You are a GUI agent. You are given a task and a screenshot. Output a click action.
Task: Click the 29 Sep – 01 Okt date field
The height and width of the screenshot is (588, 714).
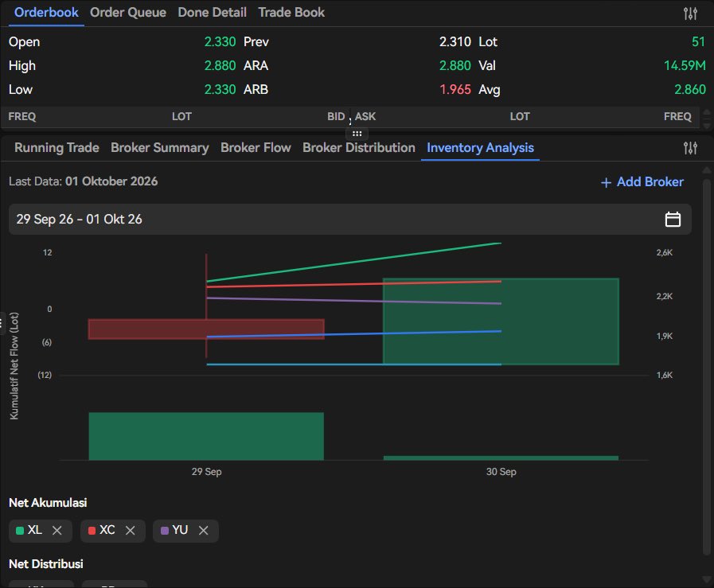click(349, 220)
